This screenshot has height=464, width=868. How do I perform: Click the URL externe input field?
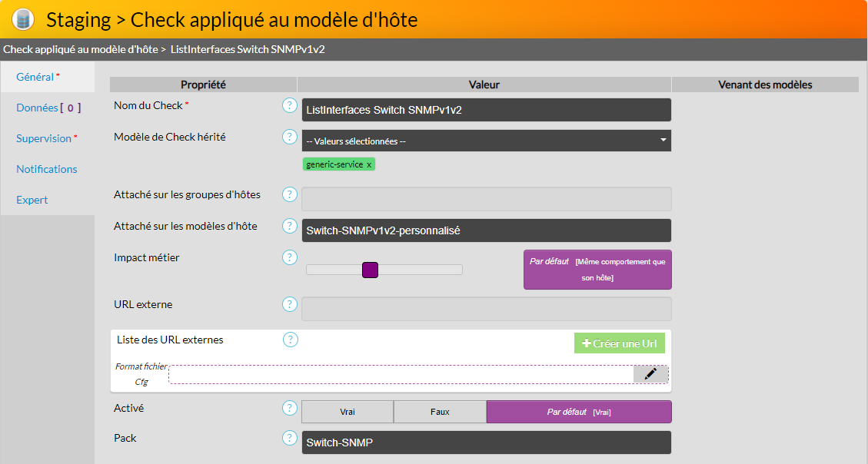point(486,309)
